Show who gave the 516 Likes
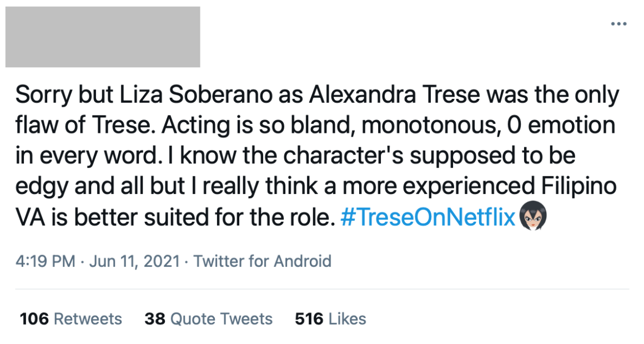Viewport: 644px width, 344px height. coord(330,319)
